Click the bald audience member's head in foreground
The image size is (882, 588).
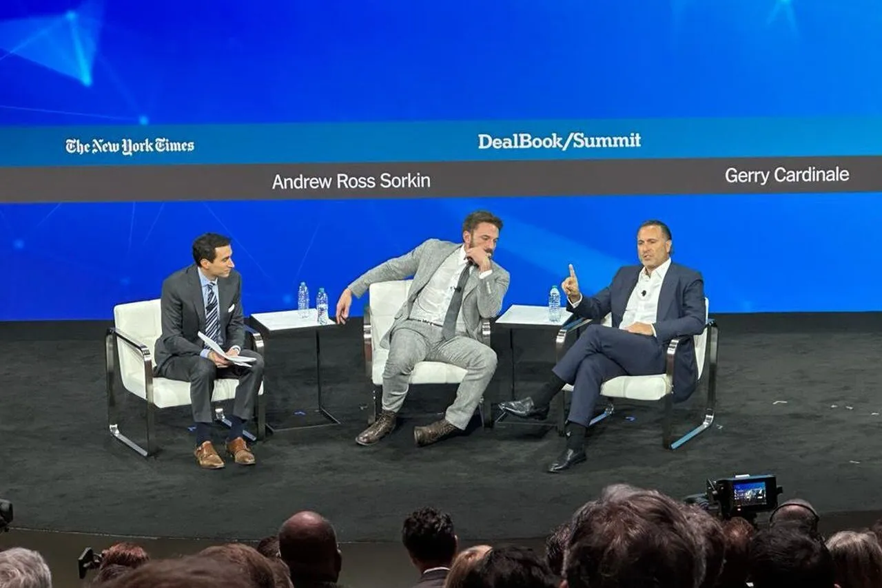309,547
